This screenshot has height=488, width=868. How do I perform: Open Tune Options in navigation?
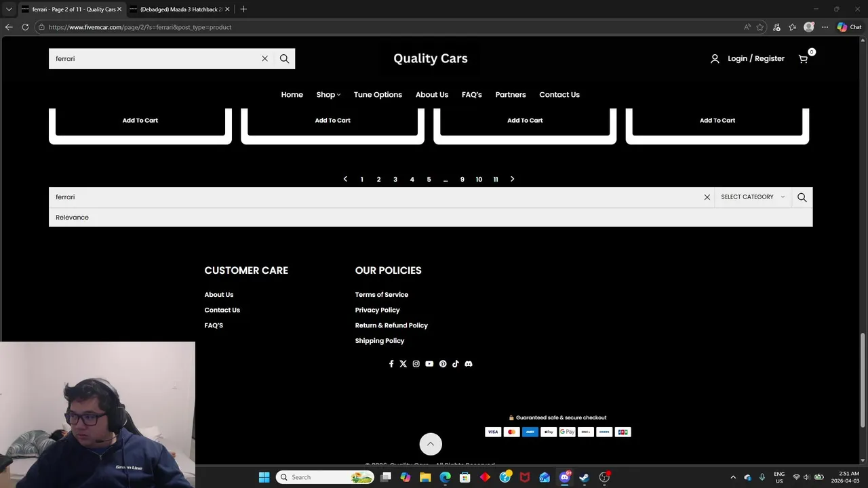(x=378, y=95)
